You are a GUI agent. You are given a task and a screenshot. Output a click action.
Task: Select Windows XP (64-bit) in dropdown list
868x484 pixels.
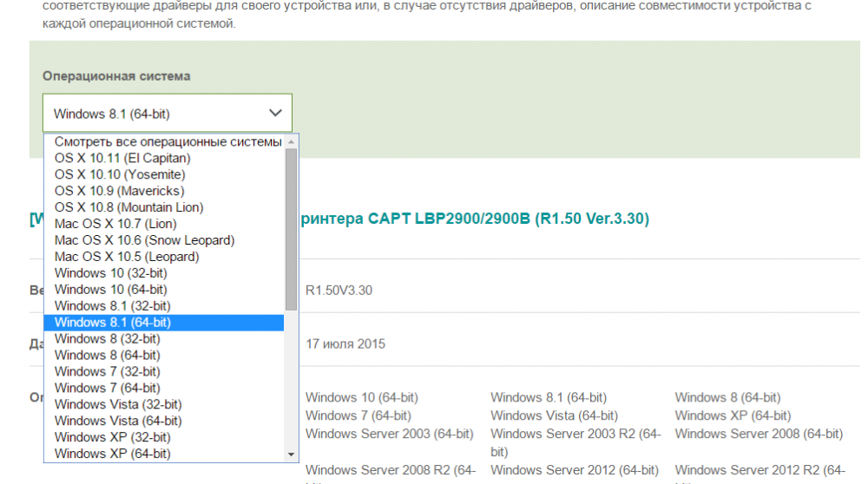[x=164, y=454]
